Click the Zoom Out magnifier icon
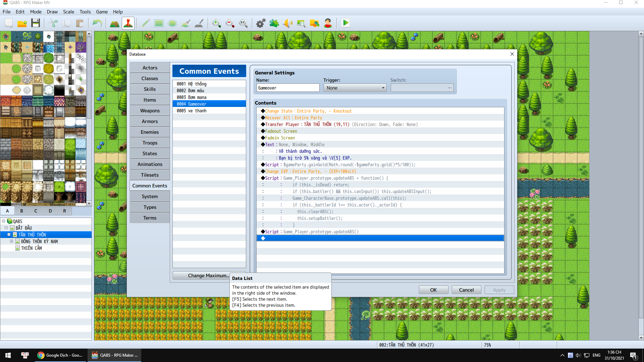This screenshot has width=644, height=362. click(x=230, y=23)
